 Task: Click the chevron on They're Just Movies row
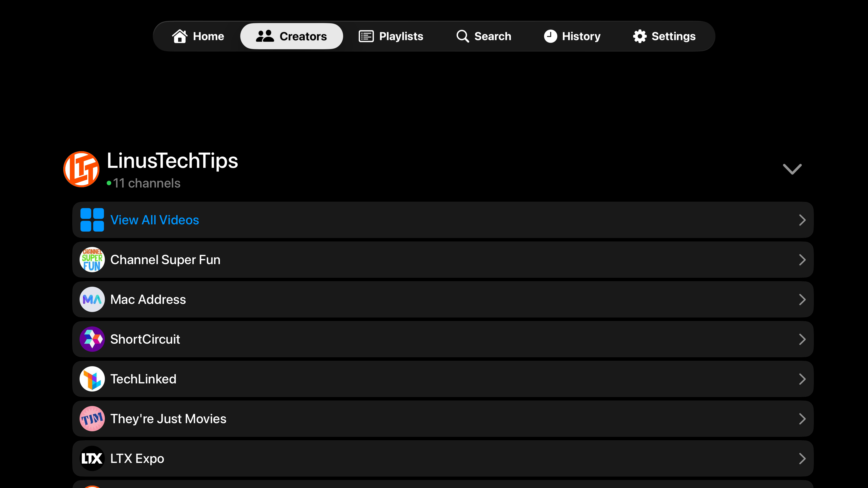click(802, 419)
